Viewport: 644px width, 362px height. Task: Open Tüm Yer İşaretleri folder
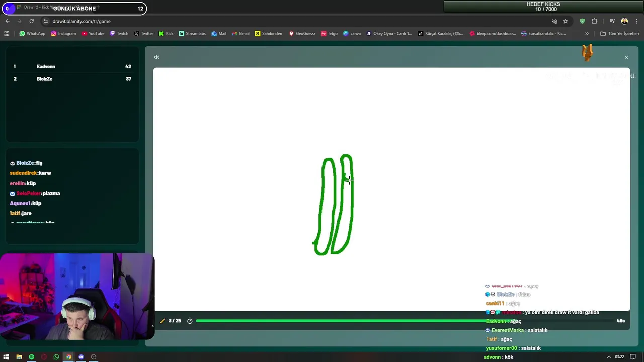coord(620,34)
